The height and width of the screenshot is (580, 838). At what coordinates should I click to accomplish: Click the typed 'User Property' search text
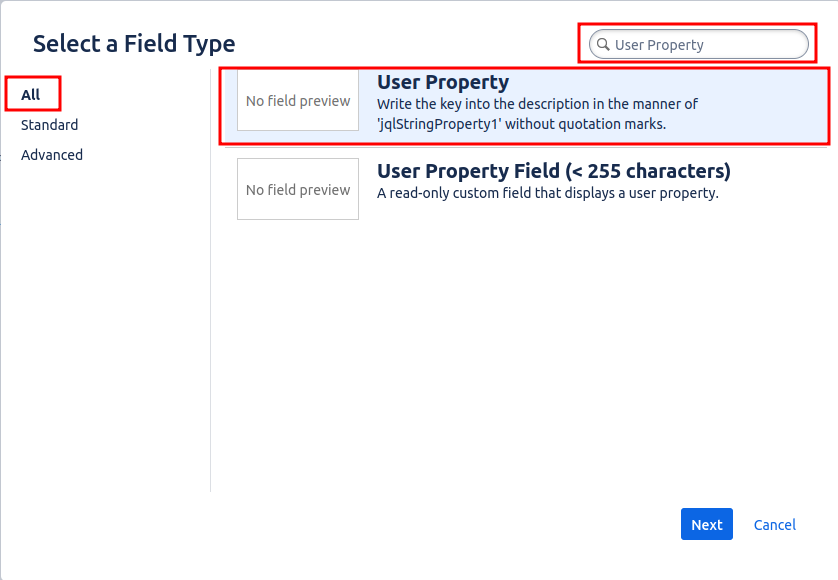pyautogui.click(x=659, y=45)
